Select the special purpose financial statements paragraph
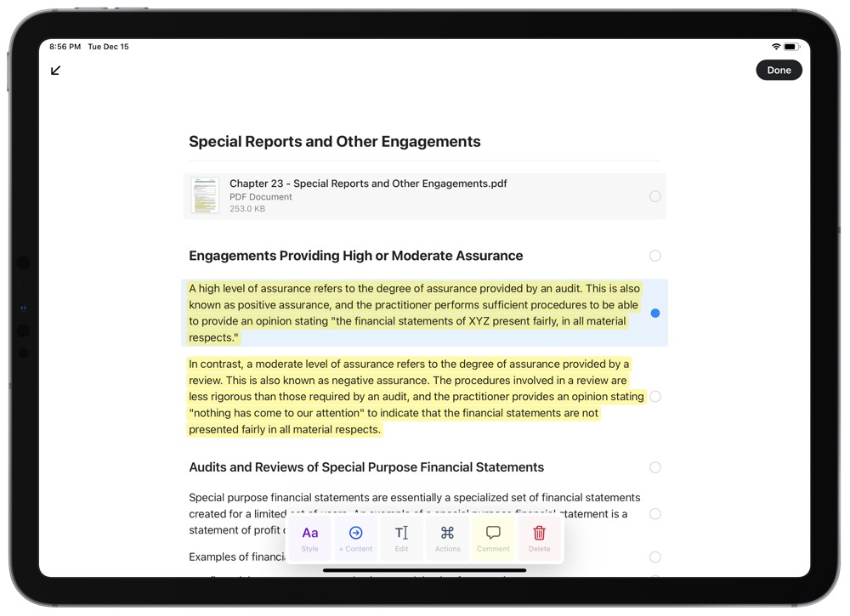 click(654, 513)
